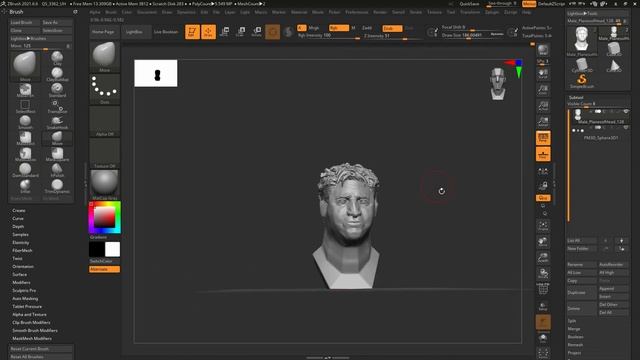
Task: Open the Document menu
Action: pos(147,12)
